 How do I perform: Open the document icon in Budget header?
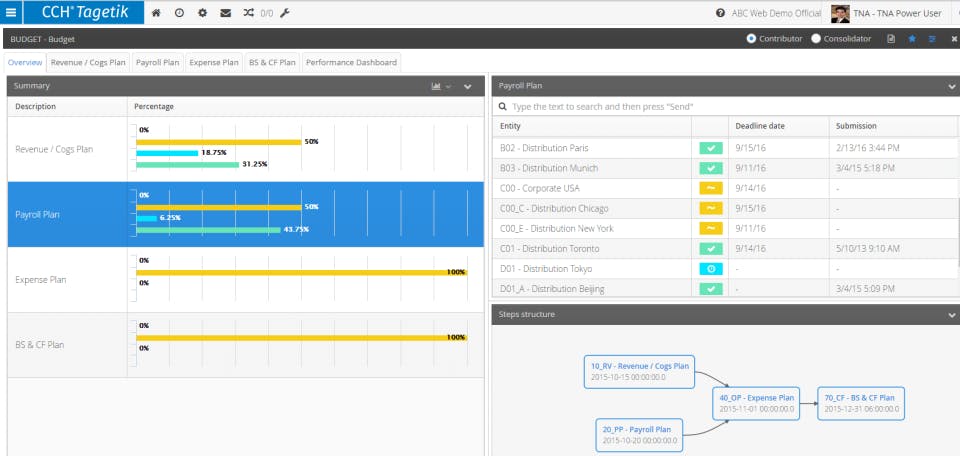click(x=891, y=39)
